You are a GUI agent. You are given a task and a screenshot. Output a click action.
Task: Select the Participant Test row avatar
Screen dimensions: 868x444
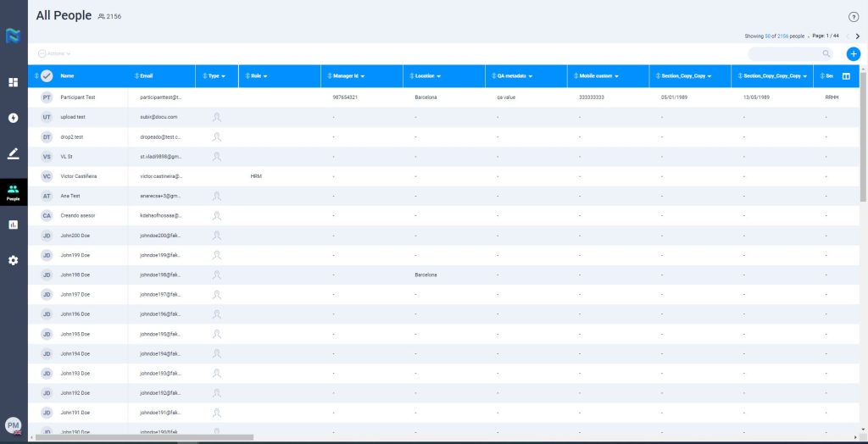click(x=47, y=97)
